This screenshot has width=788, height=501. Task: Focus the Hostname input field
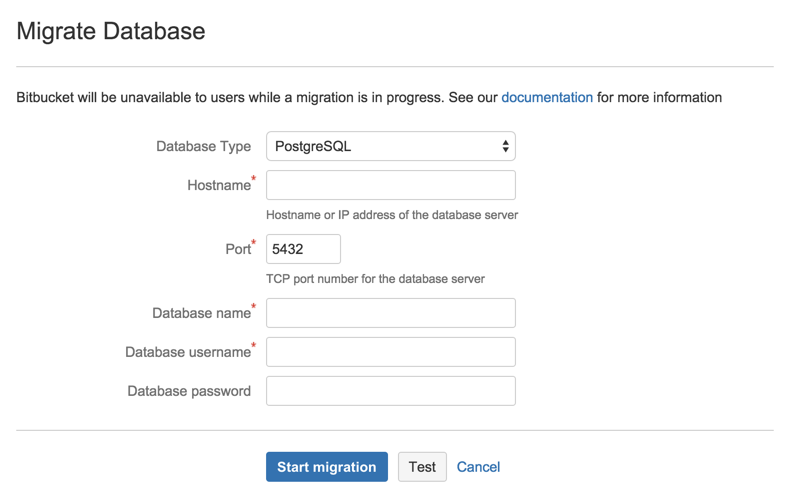(390, 185)
